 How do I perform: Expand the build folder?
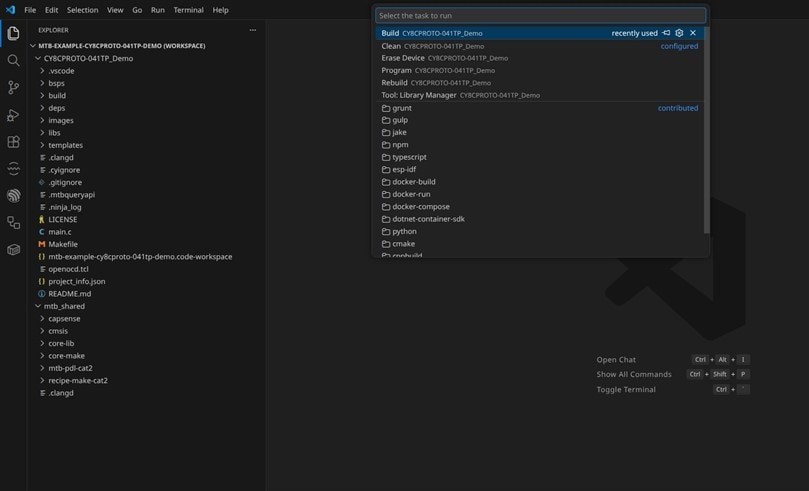point(147,95)
